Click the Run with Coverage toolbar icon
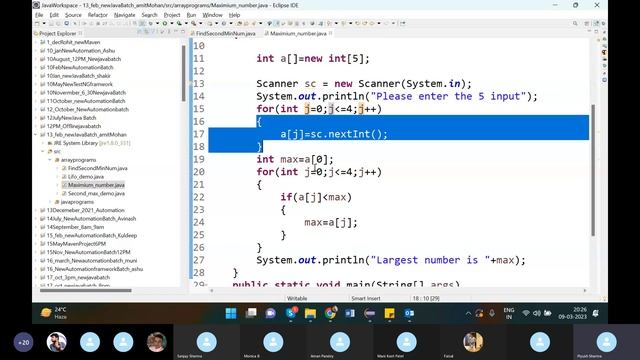640x360 pixels. (x=179, y=23)
